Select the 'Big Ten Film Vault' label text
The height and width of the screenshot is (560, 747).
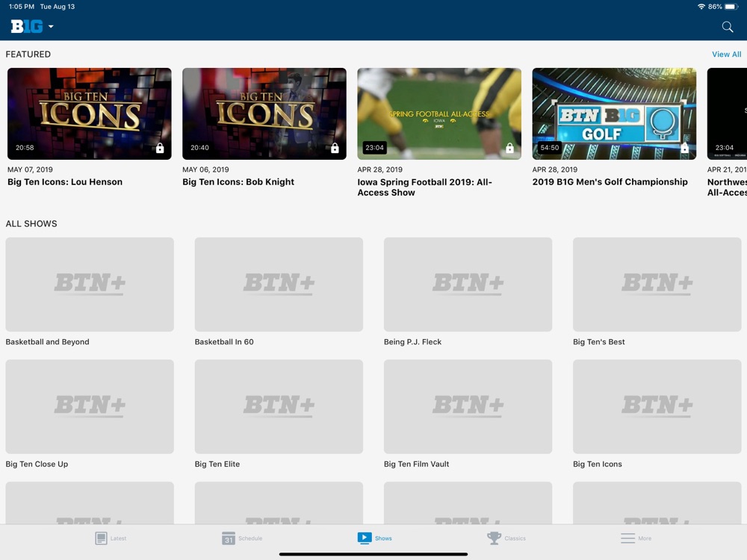[416, 464]
